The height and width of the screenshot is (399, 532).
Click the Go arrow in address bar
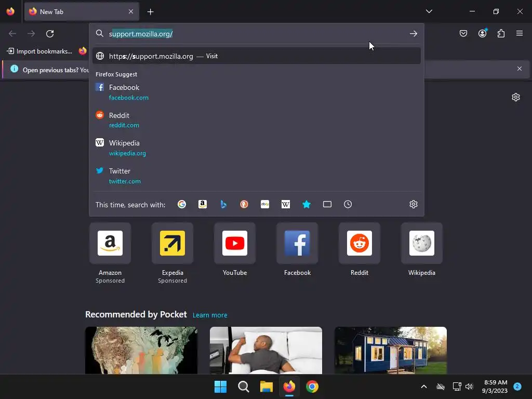[x=413, y=34]
